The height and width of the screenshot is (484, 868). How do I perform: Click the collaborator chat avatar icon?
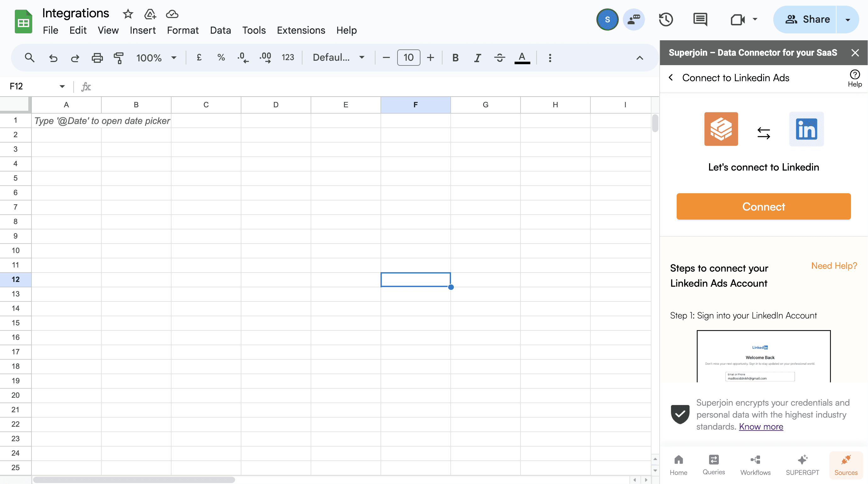[x=634, y=19]
